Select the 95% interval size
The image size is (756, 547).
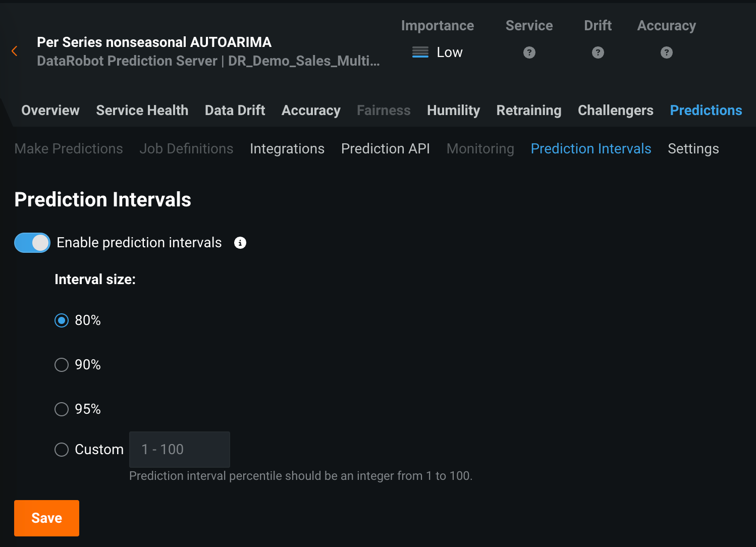pyautogui.click(x=62, y=409)
